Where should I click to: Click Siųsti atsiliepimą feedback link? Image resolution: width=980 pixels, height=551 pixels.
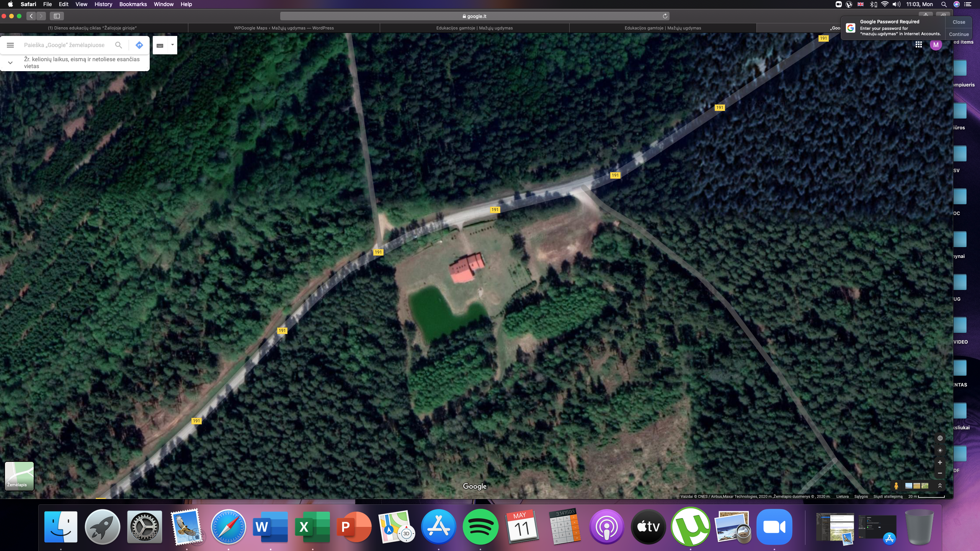[x=888, y=496]
